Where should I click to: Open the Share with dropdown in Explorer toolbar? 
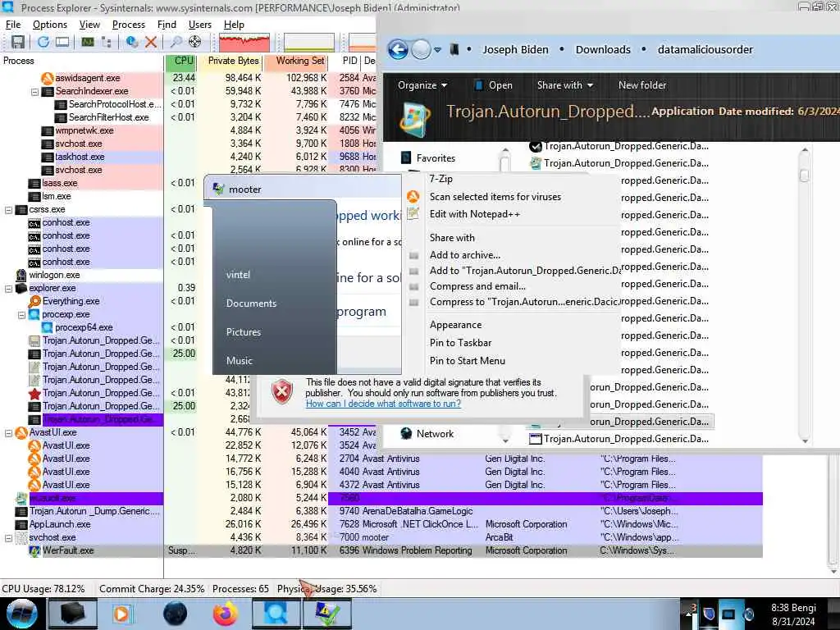pos(564,85)
